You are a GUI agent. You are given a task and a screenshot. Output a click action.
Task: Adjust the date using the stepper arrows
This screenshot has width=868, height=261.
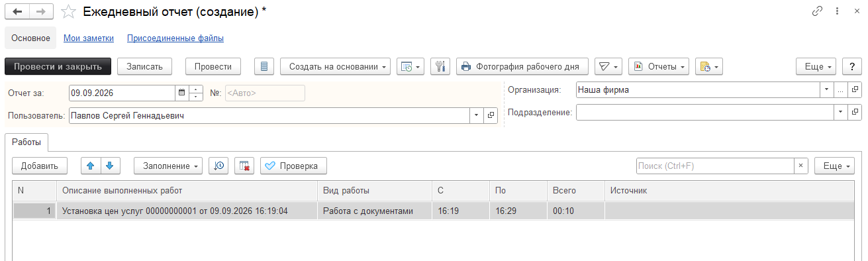196,93
